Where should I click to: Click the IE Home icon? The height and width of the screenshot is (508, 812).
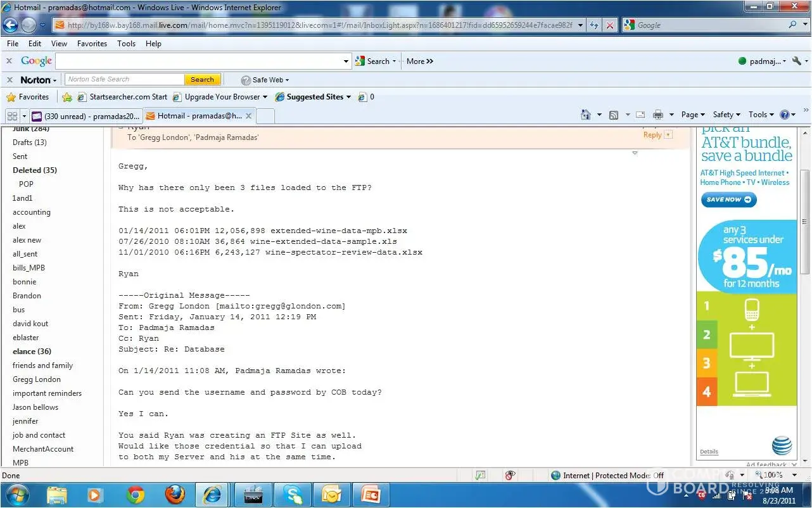click(x=586, y=115)
